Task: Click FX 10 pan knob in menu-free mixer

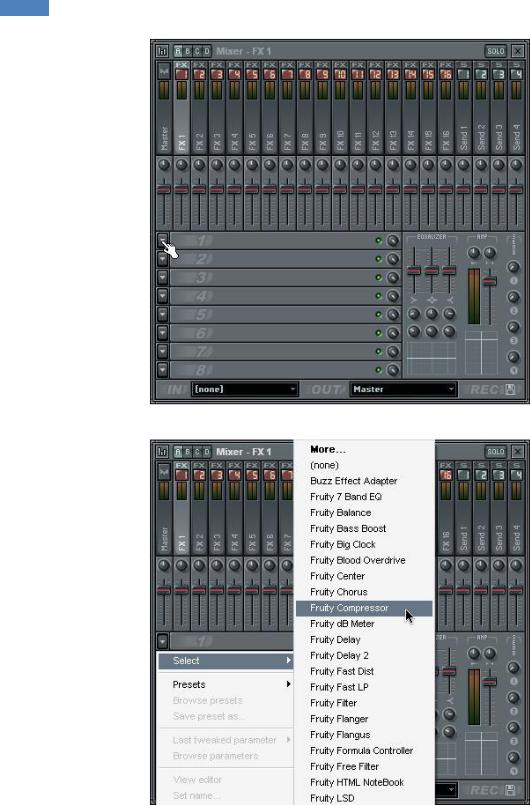Action: coord(340,165)
